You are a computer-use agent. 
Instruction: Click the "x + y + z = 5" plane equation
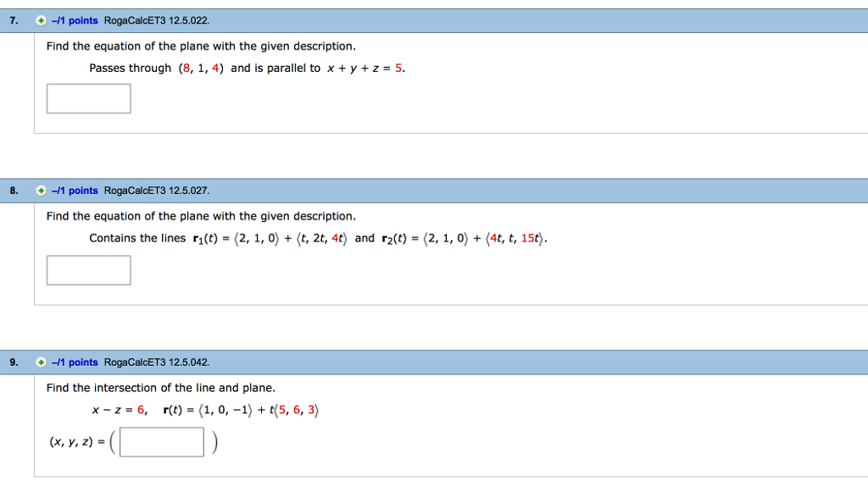pos(365,69)
